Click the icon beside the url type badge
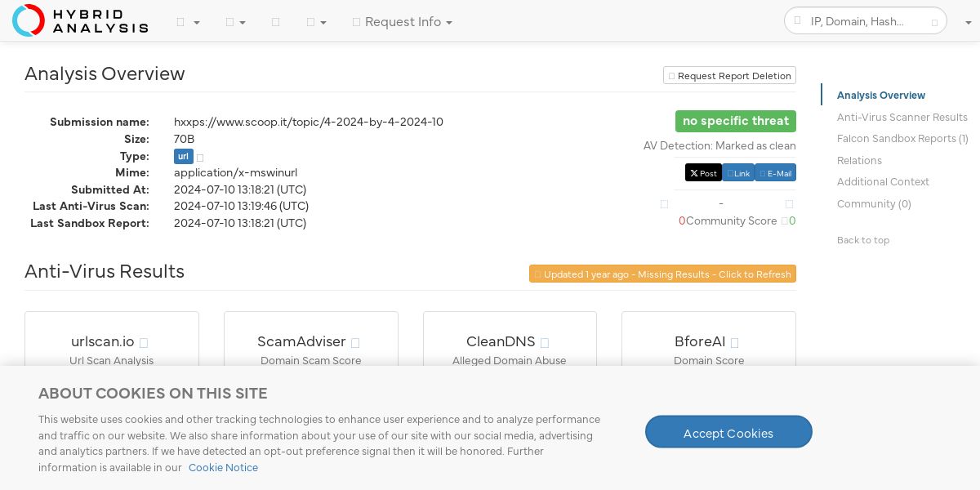Viewport: 980px width, 490px height. coord(200,158)
